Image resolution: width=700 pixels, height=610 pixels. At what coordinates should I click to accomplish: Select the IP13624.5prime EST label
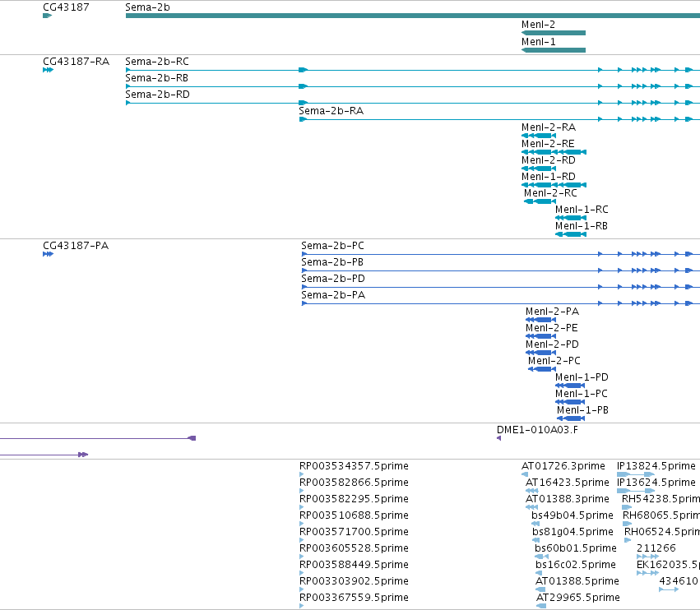(x=656, y=483)
